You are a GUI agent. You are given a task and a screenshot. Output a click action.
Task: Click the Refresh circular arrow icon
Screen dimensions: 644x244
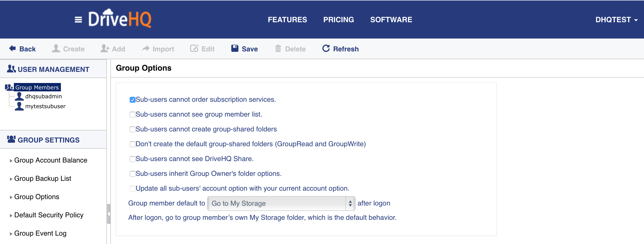[326, 48]
